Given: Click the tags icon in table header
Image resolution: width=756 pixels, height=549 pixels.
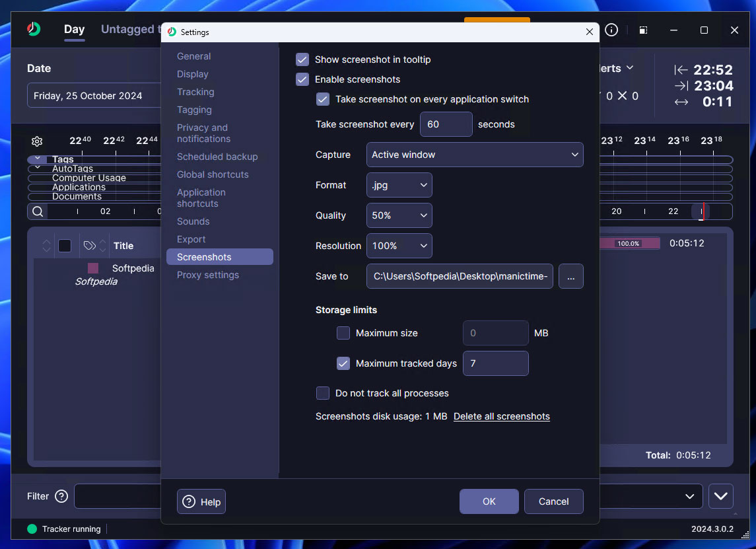Looking at the screenshot, I should (x=90, y=246).
